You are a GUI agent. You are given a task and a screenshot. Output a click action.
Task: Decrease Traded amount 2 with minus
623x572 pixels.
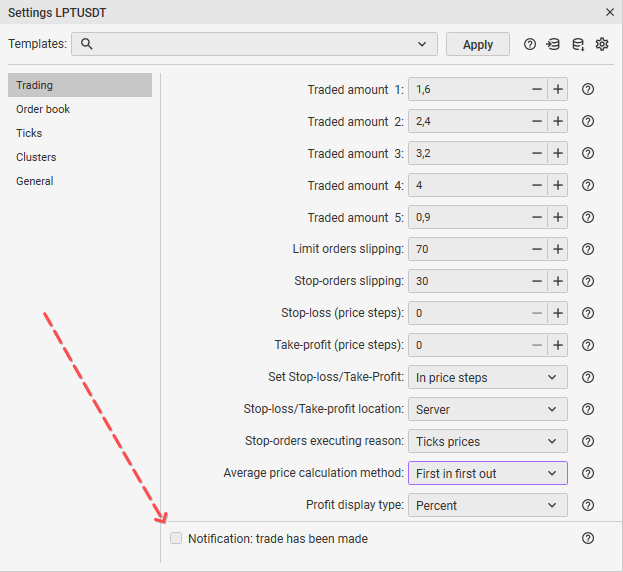(537, 121)
